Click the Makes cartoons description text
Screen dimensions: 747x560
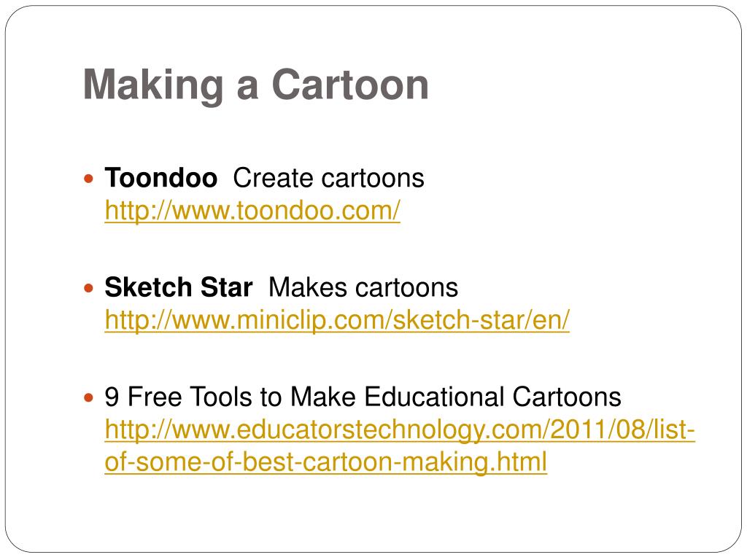[363, 287]
